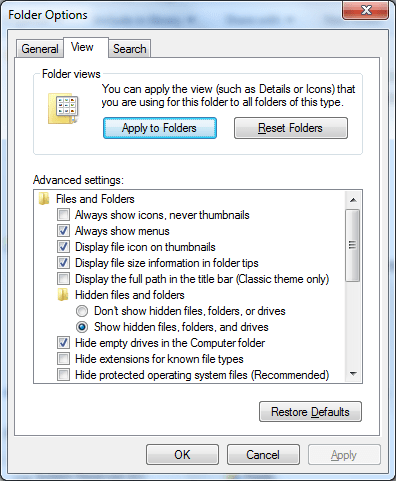Switch to the General tab
Image resolution: width=396 pixels, height=481 pixels.
[40, 49]
